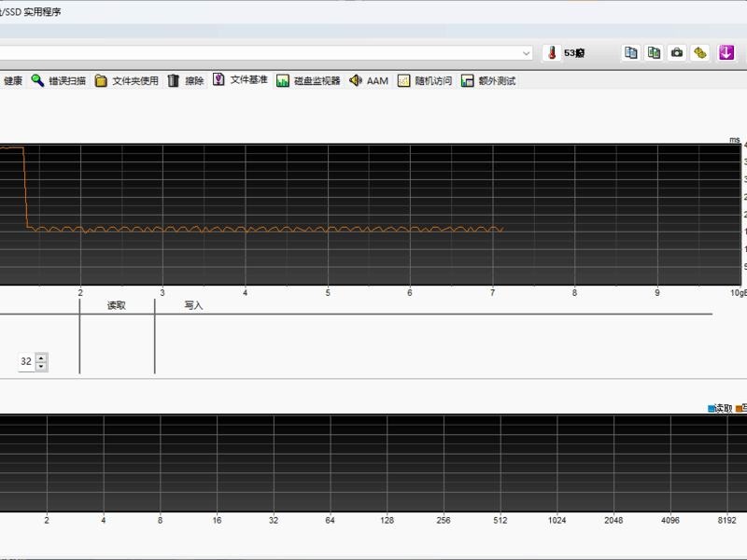Copy screenshot using the colored clipboard icon

[x=655, y=52]
